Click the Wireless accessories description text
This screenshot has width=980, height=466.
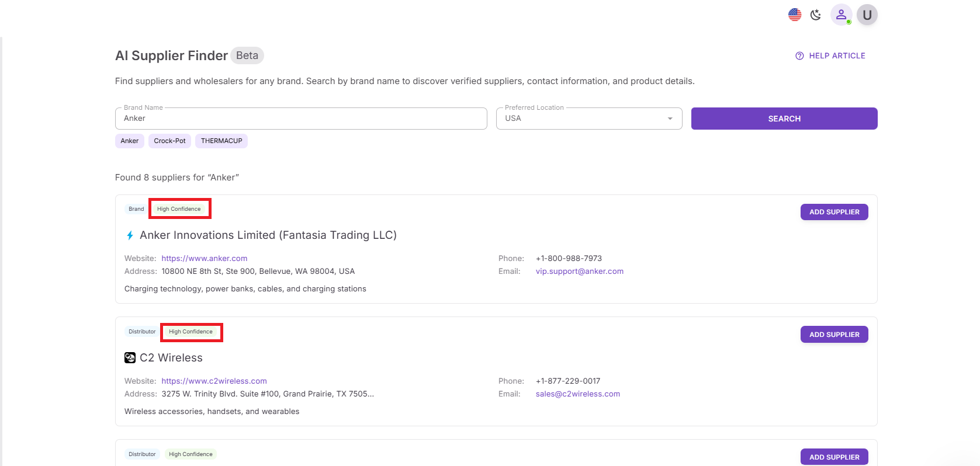[x=212, y=411]
